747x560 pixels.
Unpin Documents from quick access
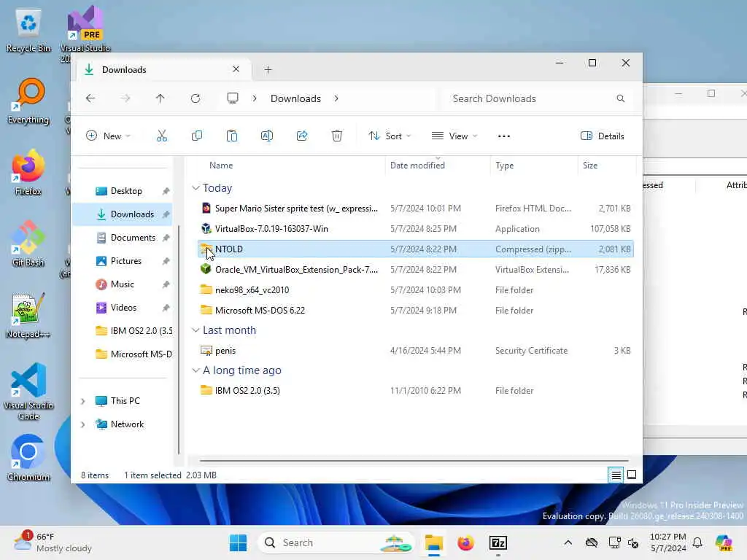coord(166,238)
